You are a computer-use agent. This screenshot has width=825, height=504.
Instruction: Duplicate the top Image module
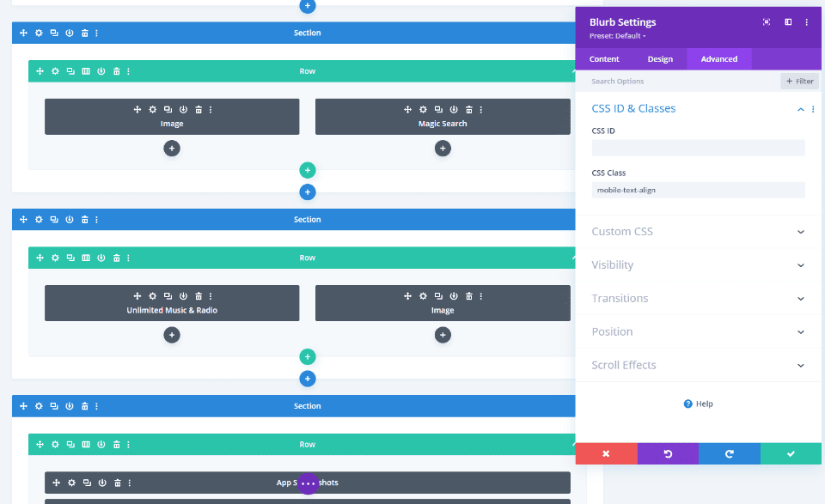pos(168,109)
